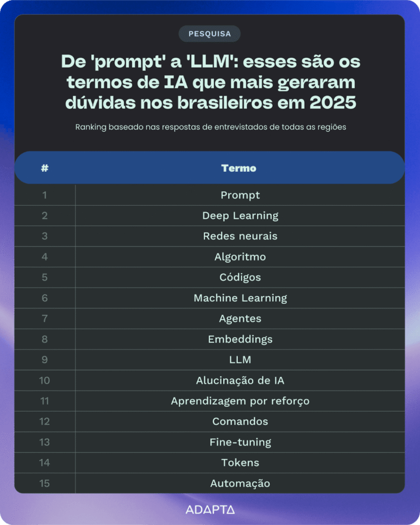420x525 pixels.
Task: Select the Agentes entry
Action: click(x=240, y=318)
